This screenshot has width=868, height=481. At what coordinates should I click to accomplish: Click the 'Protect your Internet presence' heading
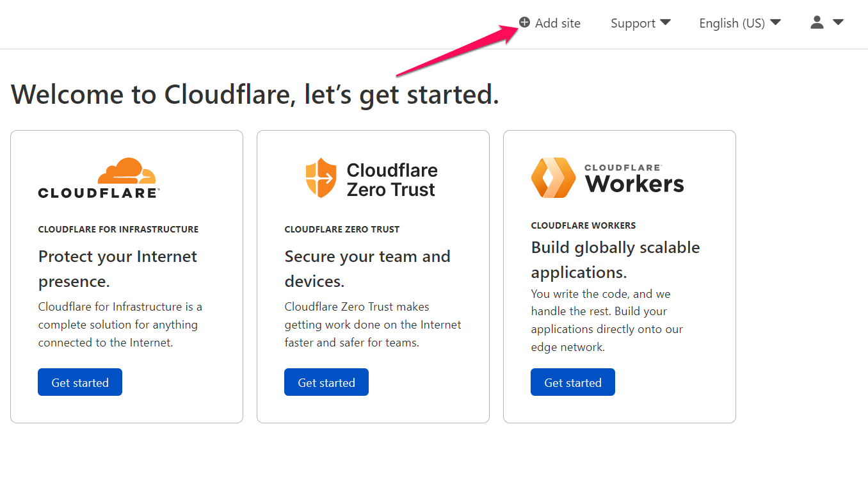pyautogui.click(x=117, y=268)
